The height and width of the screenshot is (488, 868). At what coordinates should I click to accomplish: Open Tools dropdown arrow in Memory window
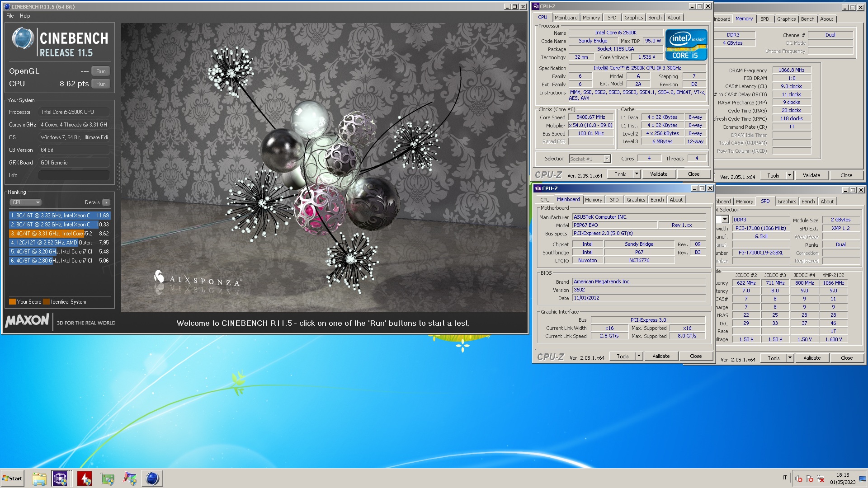789,175
